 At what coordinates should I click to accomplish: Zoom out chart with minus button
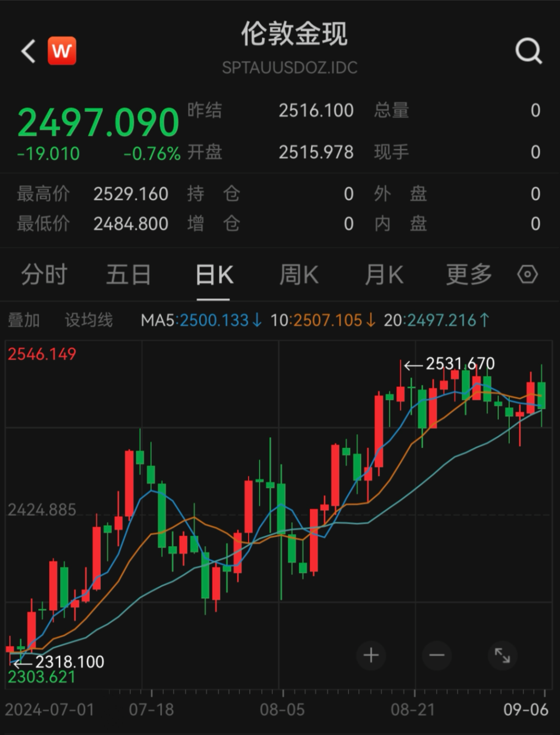(x=436, y=655)
